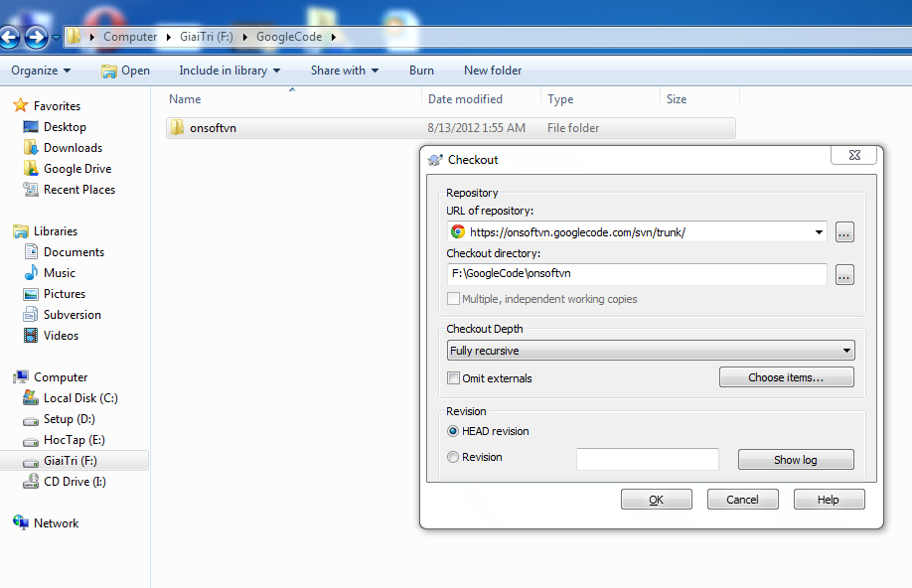The width and height of the screenshot is (912, 588).
Task: Click the Back navigation arrow in Explorer
Action: tap(9, 38)
